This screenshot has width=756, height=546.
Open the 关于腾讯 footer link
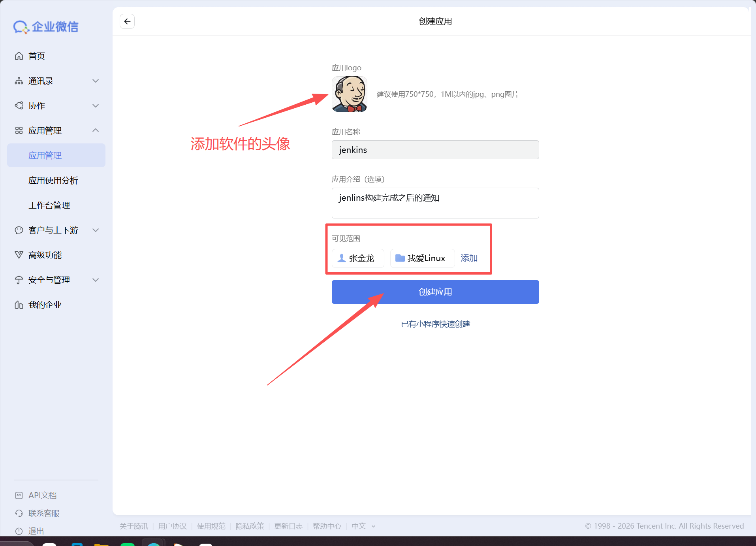(x=134, y=526)
